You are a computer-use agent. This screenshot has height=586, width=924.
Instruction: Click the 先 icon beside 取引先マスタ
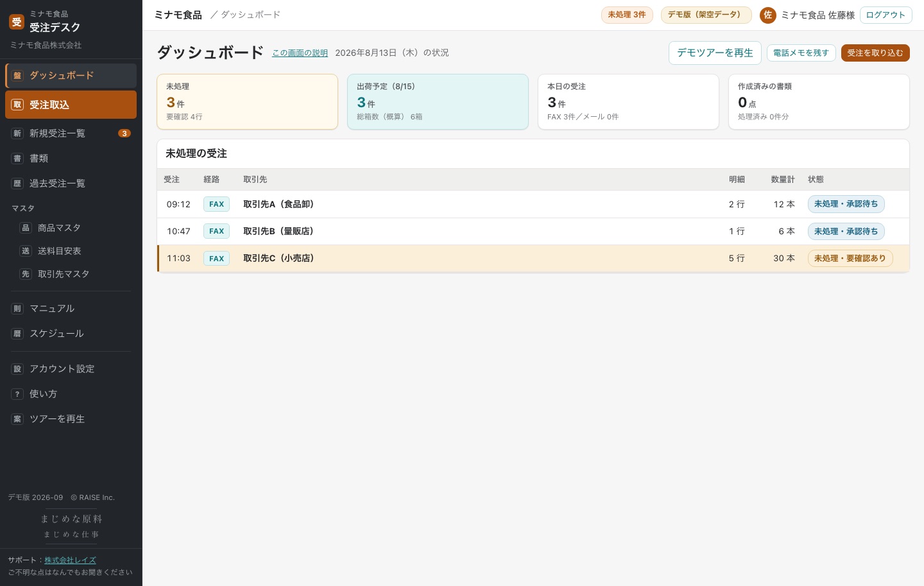point(26,274)
